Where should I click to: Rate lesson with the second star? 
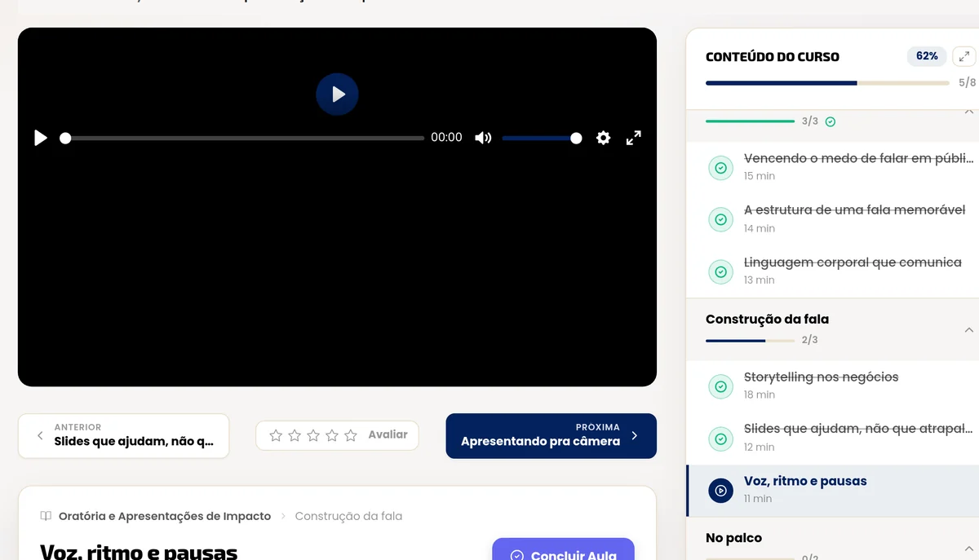pos(295,435)
